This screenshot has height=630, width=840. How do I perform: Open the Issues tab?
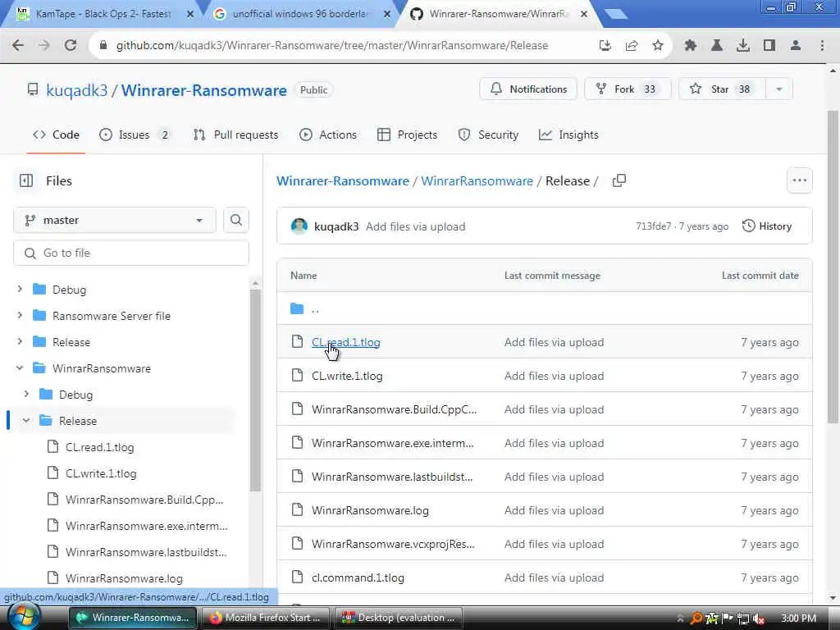click(135, 135)
